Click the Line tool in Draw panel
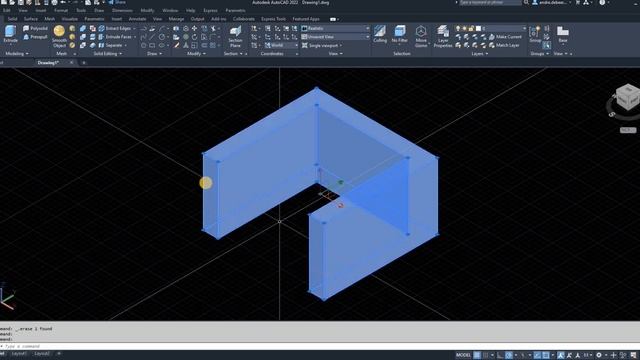Viewport: 640px width, 360px height. point(152,37)
